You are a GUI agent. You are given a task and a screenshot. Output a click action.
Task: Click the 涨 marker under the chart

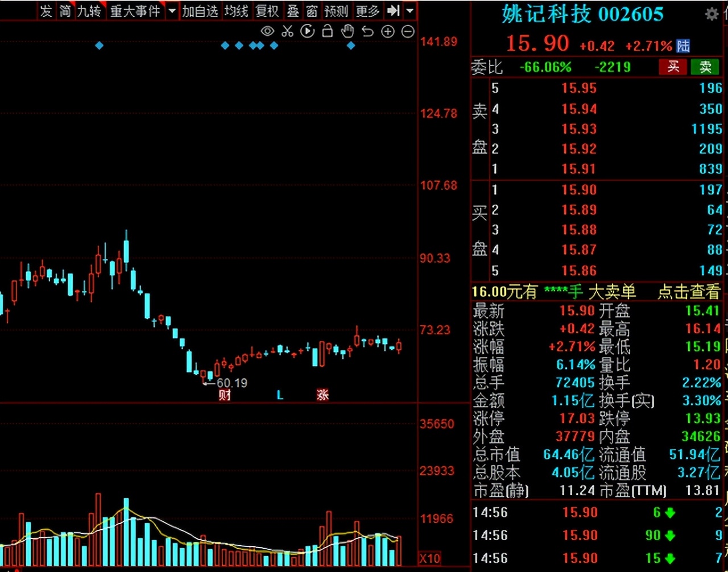tap(322, 395)
